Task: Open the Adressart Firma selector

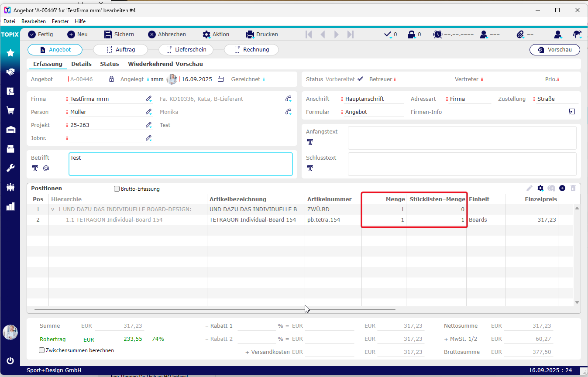Action: [468, 99]
